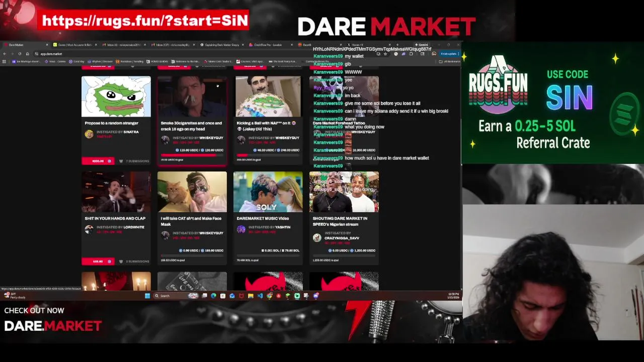Open the Google apps grid in bookmarks bar
Image resolution: width=644 pixels, height=362 pixels.
pyautogui.click(x=4, y=61)
